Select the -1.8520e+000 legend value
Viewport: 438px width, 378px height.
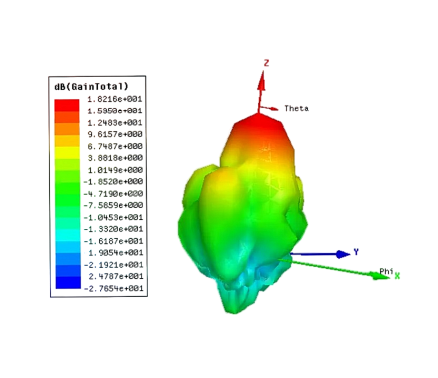pos(113,182)
